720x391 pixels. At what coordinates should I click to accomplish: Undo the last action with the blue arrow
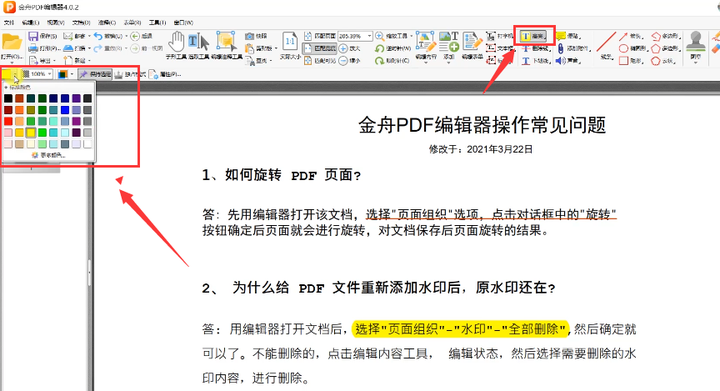tap(98, 36)
